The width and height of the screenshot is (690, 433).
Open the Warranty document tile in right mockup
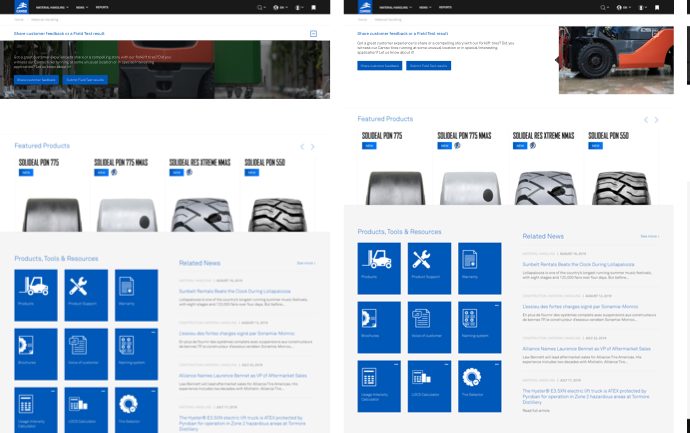480,268
